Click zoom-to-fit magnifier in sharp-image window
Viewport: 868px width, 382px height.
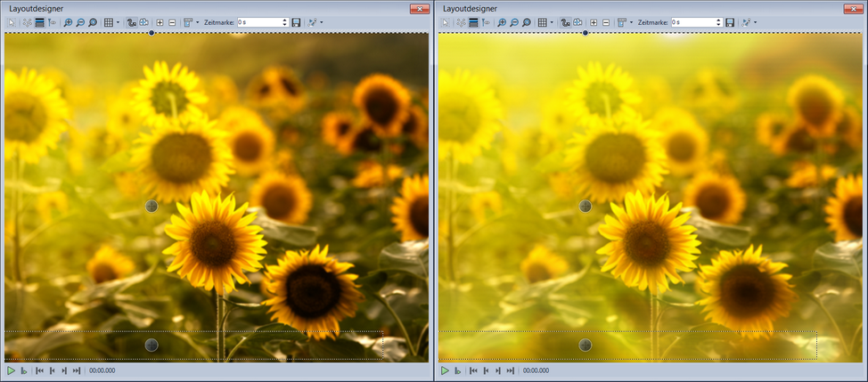[x=93, y=22]
